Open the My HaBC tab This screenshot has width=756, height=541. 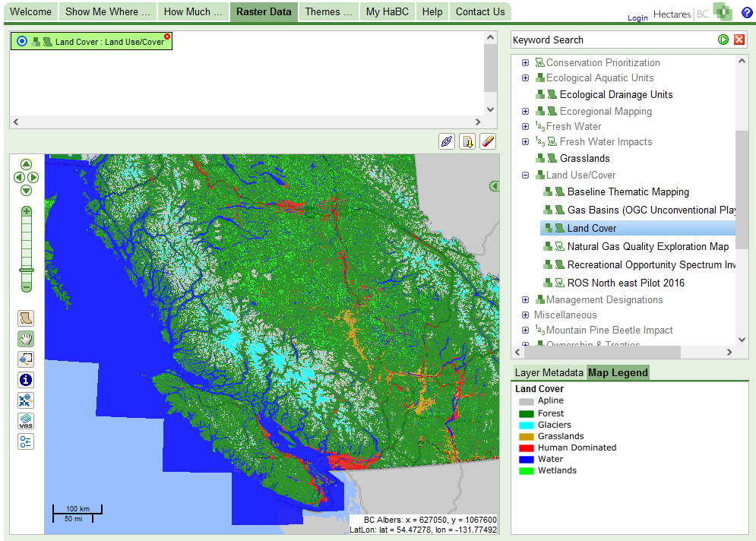(x=387, y=11)
